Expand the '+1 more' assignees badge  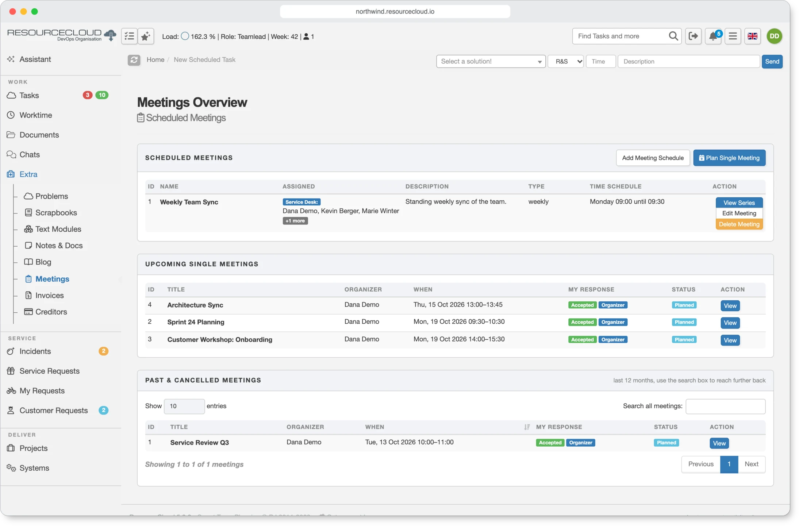[x=295, y=221]
